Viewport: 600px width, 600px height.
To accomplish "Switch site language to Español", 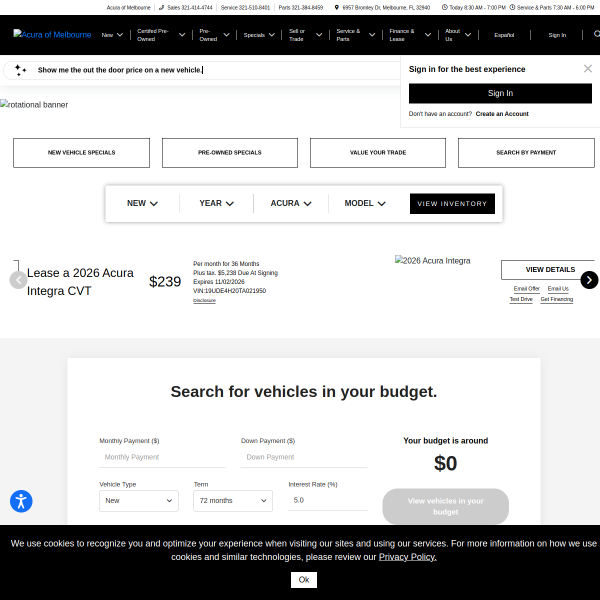I will (504, 35).
